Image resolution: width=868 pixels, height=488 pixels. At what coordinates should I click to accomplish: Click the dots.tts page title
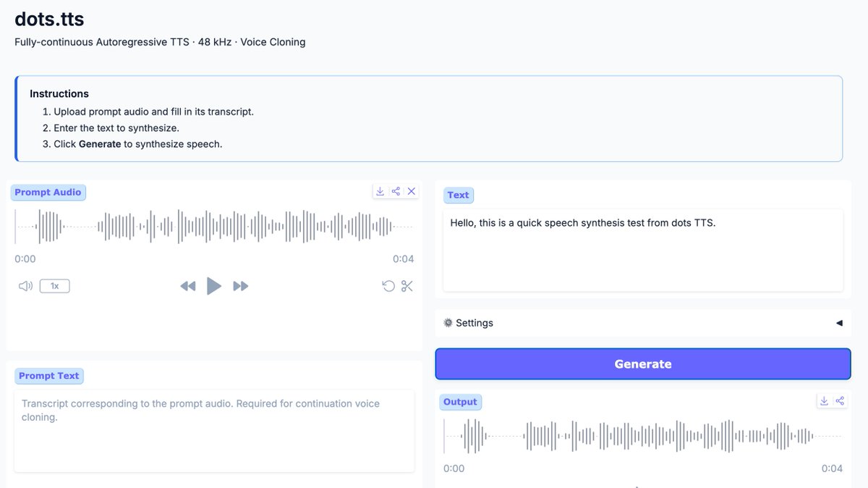[x=49, y=18]
